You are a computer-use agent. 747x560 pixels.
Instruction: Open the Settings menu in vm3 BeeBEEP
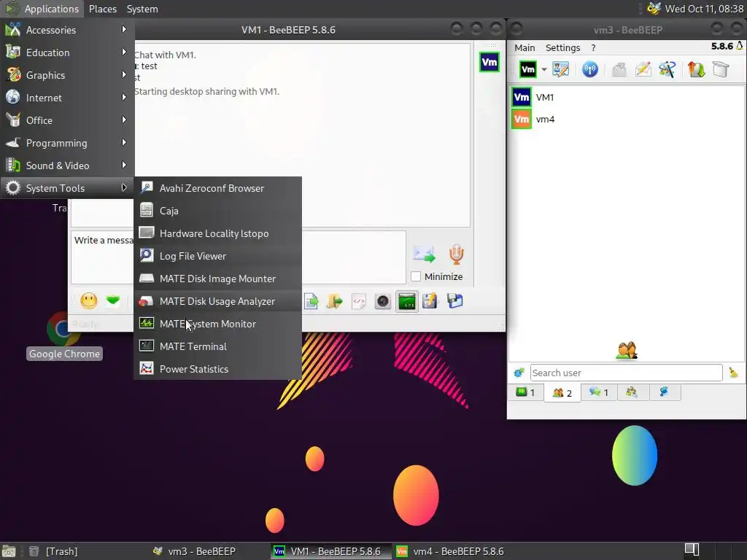562,47
